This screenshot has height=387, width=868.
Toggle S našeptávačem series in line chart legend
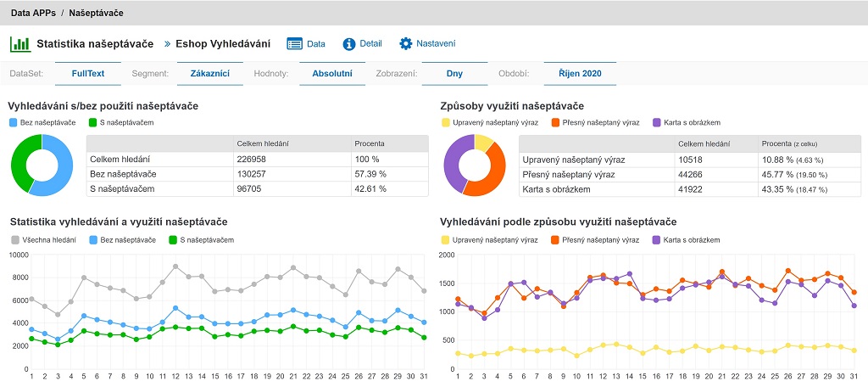pos(202,240)
